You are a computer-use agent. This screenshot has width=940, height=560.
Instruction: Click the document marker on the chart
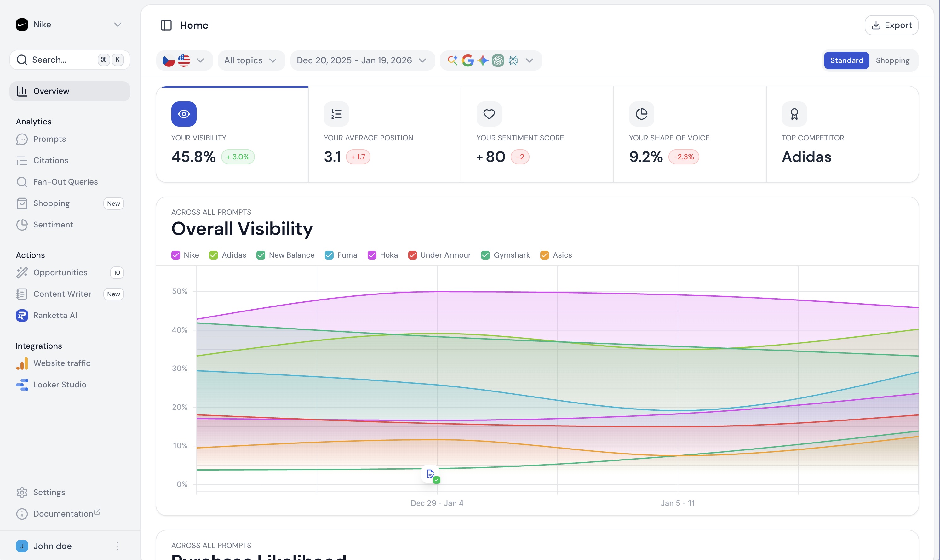[x=431, y=474]
